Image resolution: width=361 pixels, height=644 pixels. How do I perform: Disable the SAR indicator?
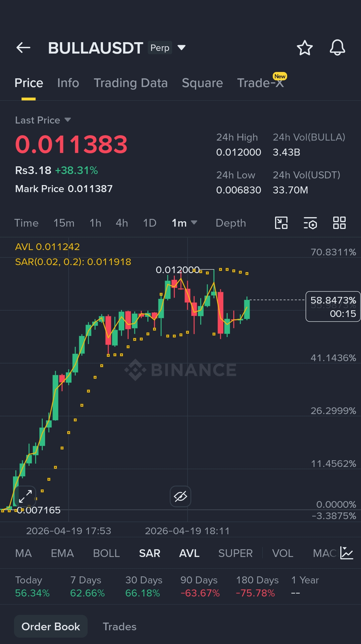pyautogui.click(x=149, y=553)
